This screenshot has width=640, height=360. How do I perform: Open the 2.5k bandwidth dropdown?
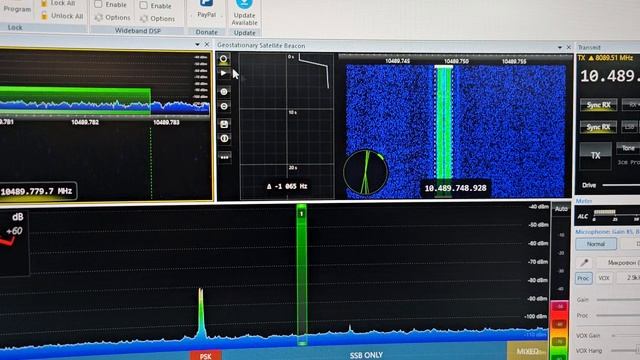[x=628, y=278]
